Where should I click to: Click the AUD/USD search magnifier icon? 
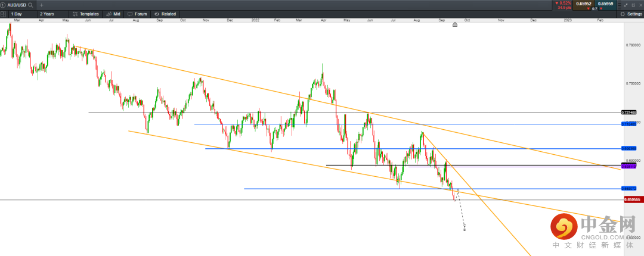tap(30, 5)
